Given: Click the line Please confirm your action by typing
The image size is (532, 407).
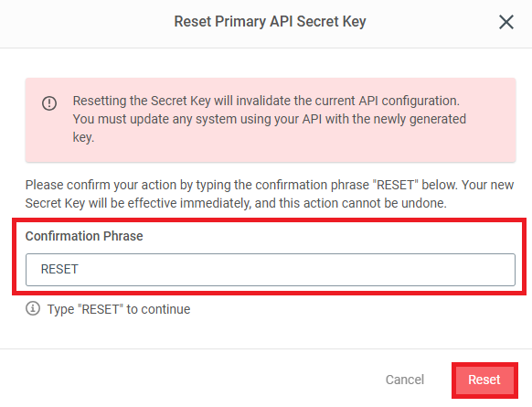Looking at the screenshot, I should point(270,185).
